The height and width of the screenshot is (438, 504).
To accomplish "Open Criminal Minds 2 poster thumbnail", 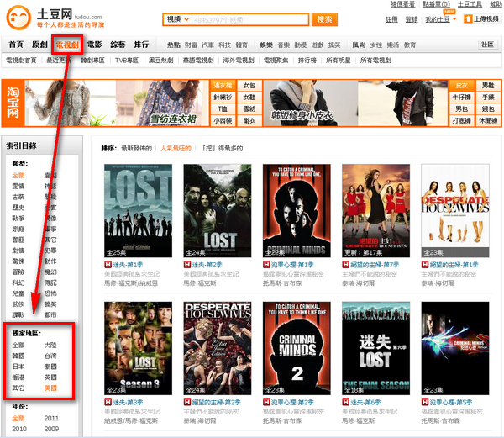I will (x=297, y=348).
